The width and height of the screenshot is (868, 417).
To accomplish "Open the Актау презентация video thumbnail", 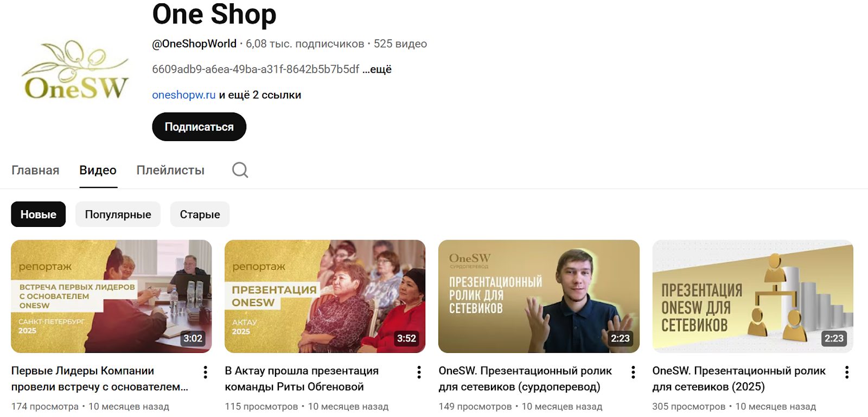I will tap(325, 296).
